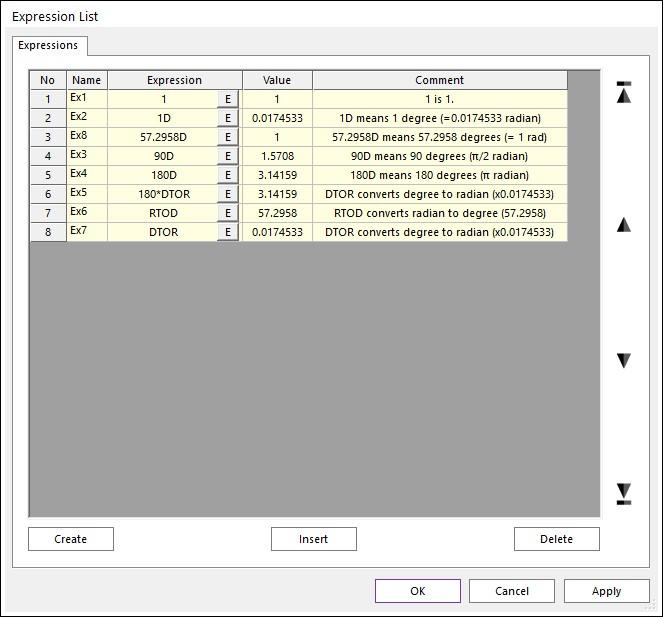Screen dimensions: 663x617
Task: Click the Delete button
Action: (556, 539)
